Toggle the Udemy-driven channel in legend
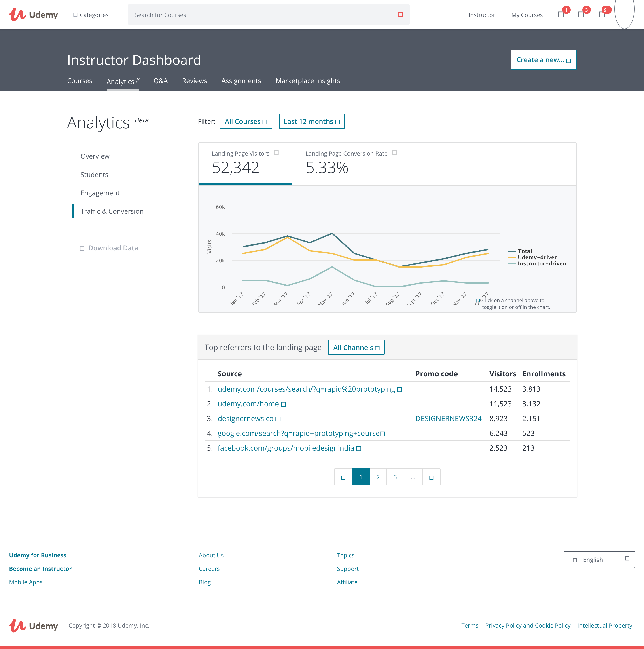Image resolution: width=644 pixels, height=649 pixels. click(533, 257)
